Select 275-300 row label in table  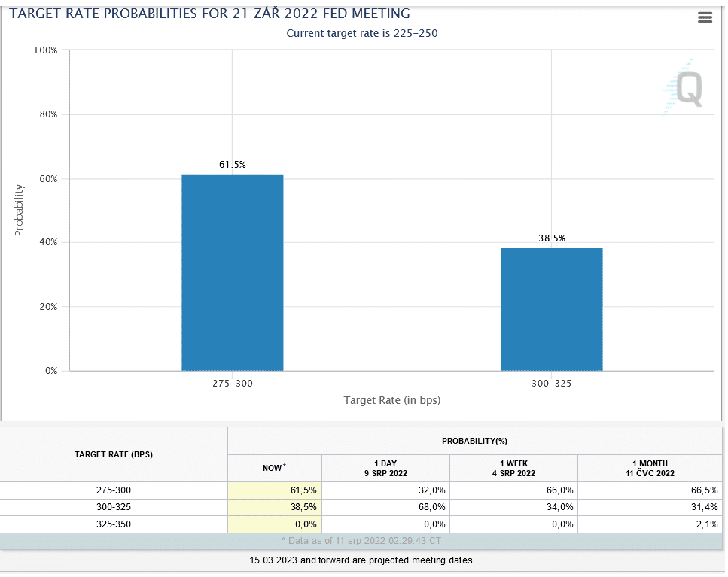click(114, 492)
